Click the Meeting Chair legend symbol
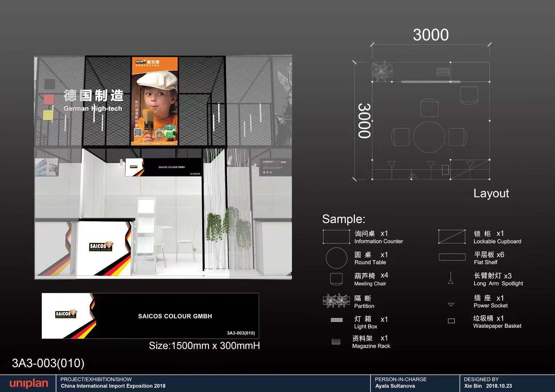 click(336, 279)
